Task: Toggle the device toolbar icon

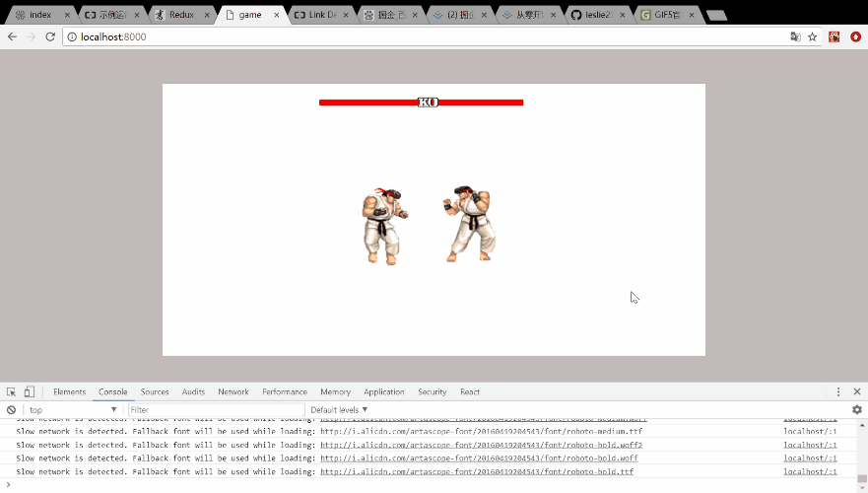Action: [29, 391]
